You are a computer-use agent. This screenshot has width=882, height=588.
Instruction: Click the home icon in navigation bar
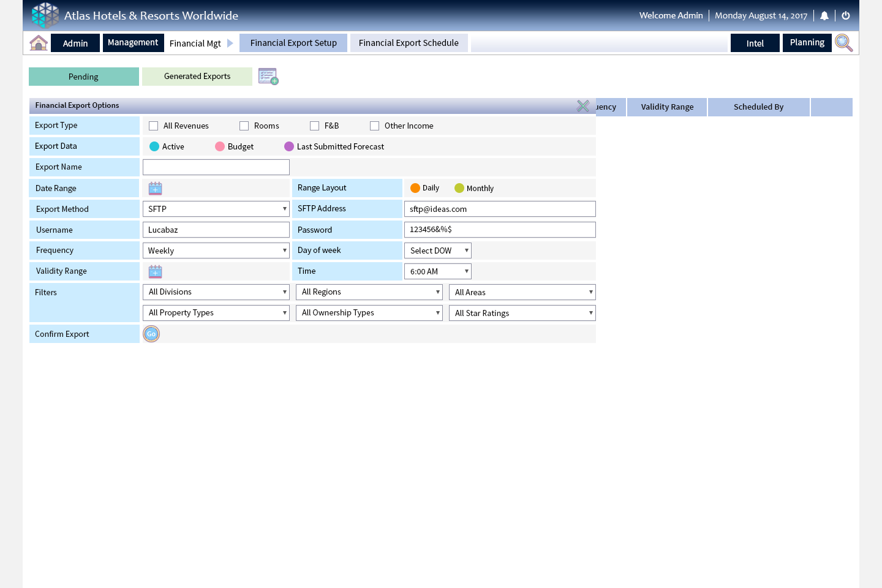point(39,43)
